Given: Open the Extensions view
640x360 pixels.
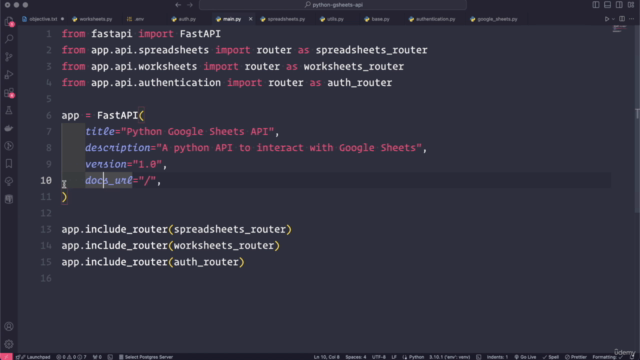Looking at the screenshot, I should 9,93.
